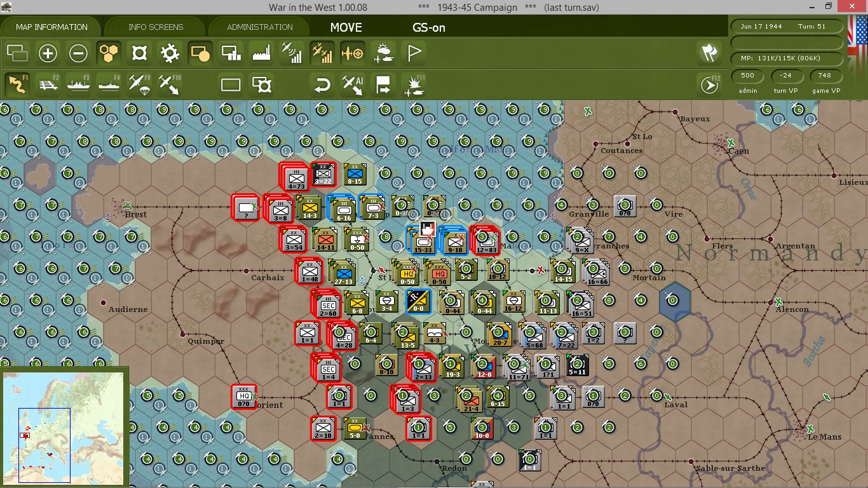Toggle the aircraft crosshair target icon
The image size is (868, 488).
[x=353, y=53]
